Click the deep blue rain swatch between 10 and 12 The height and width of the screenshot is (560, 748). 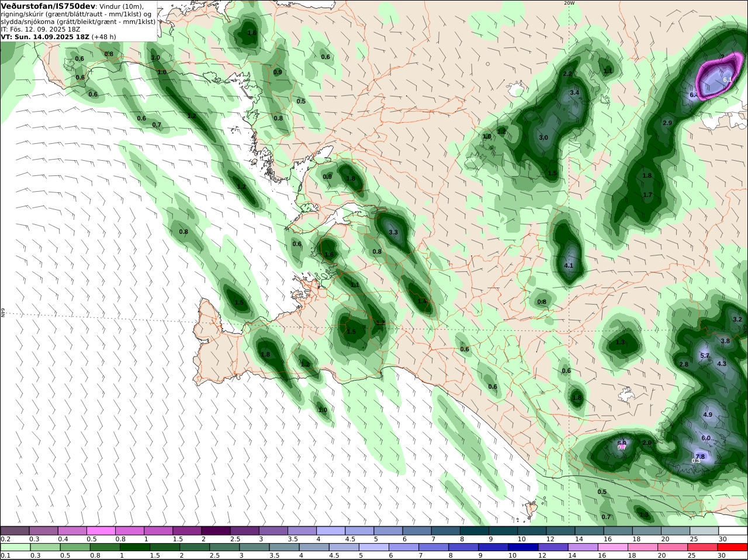coord(523,547)
